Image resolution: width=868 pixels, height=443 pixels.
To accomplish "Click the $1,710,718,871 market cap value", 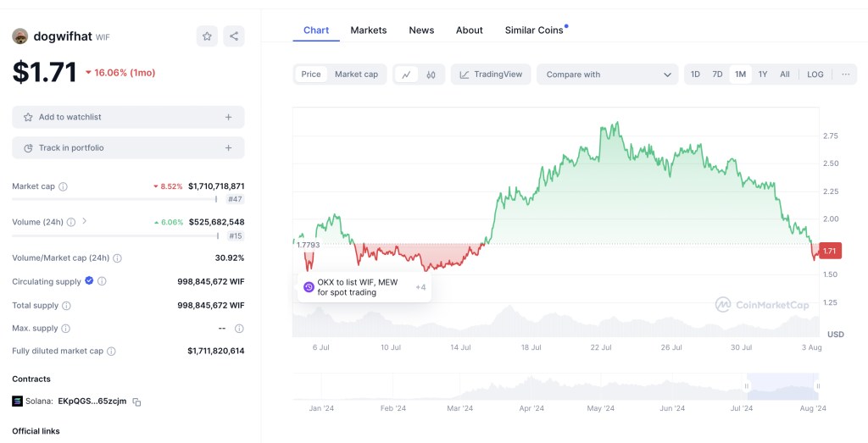I will point(216,186).
